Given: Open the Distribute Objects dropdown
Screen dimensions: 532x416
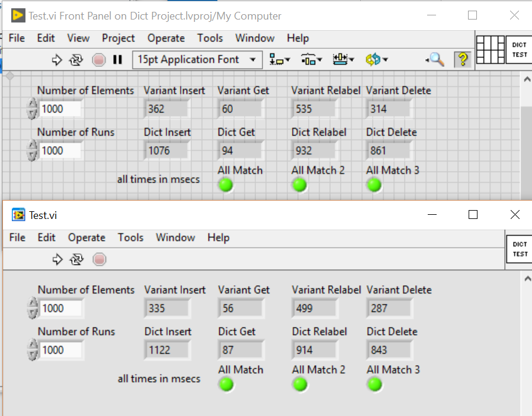Looking at the screenshot, I should 311,60.
